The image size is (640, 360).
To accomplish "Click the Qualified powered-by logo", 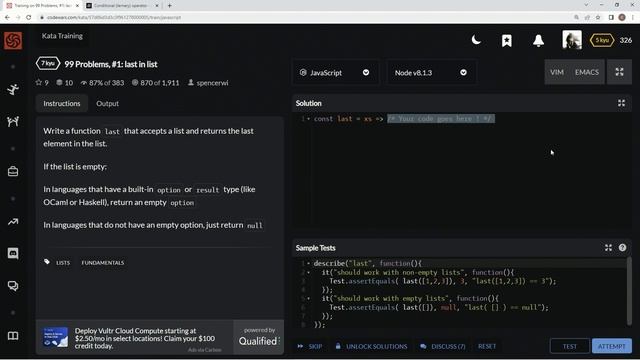I will (259, 337).
